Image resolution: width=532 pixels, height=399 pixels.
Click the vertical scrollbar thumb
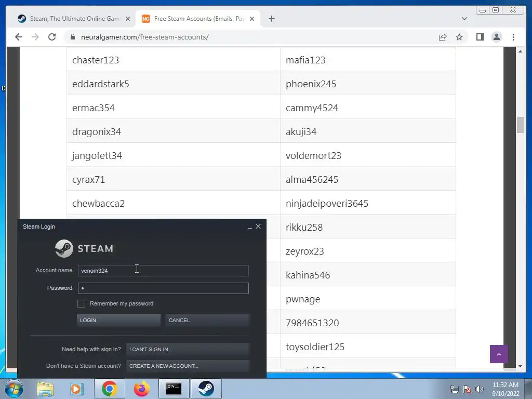520,125
